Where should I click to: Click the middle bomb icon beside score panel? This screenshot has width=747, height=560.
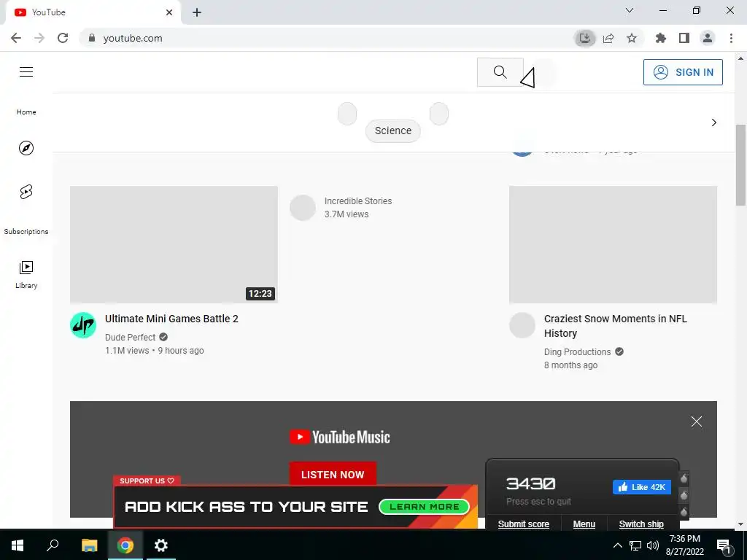tap(684, 495)
